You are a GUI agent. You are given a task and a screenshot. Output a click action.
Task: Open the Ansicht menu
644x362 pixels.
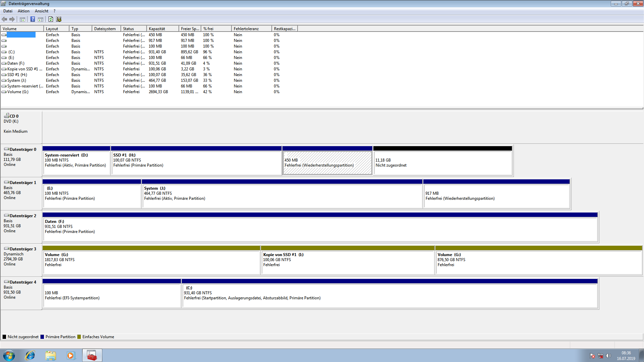[42, 11]
